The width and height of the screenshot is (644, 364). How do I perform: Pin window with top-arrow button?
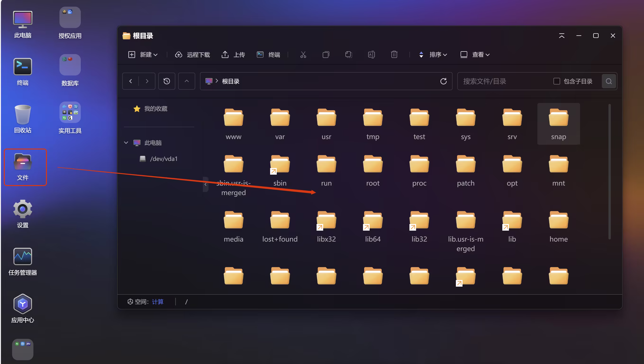tap(562, 36)
